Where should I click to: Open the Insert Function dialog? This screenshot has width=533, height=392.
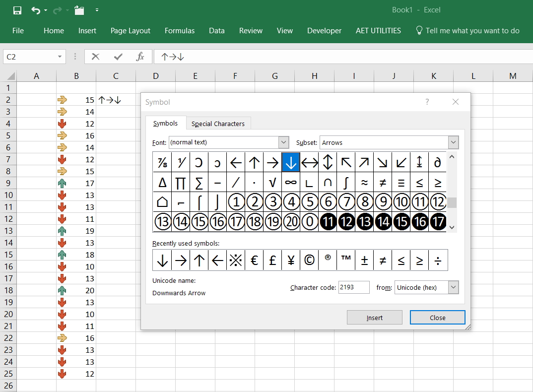[140, 56]
